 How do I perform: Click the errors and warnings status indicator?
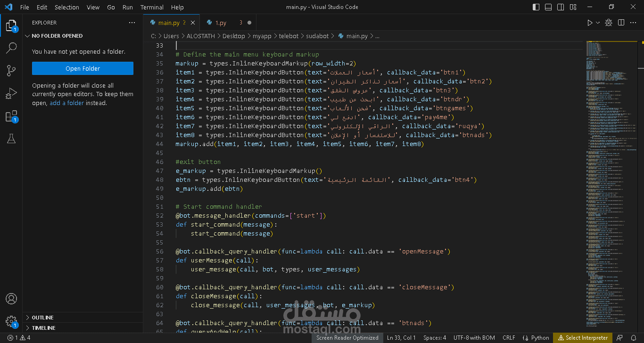coord(19,338)
